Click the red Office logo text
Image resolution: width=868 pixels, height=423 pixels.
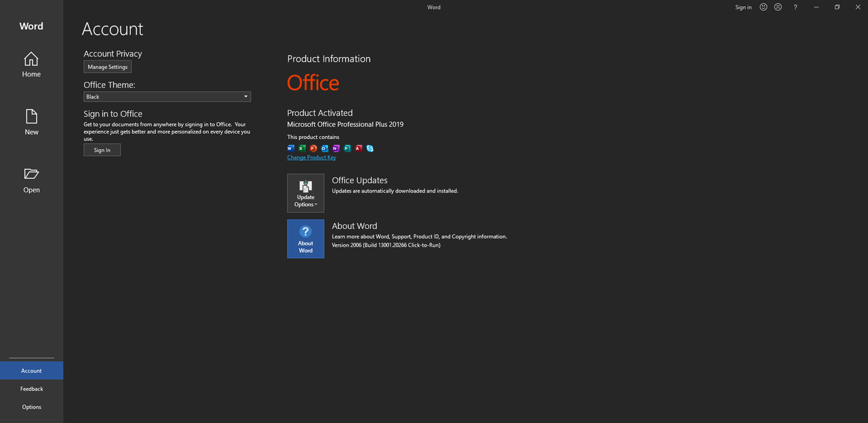click(313, 83)
